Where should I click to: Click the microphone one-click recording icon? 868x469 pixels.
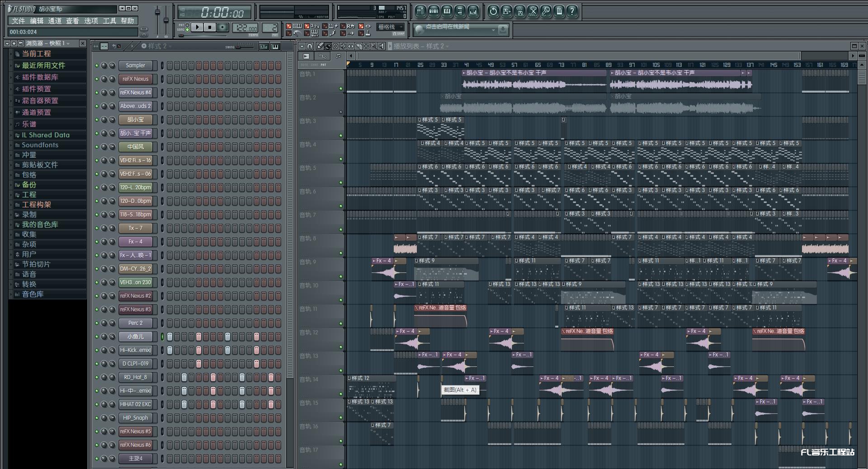coord(546,11)
